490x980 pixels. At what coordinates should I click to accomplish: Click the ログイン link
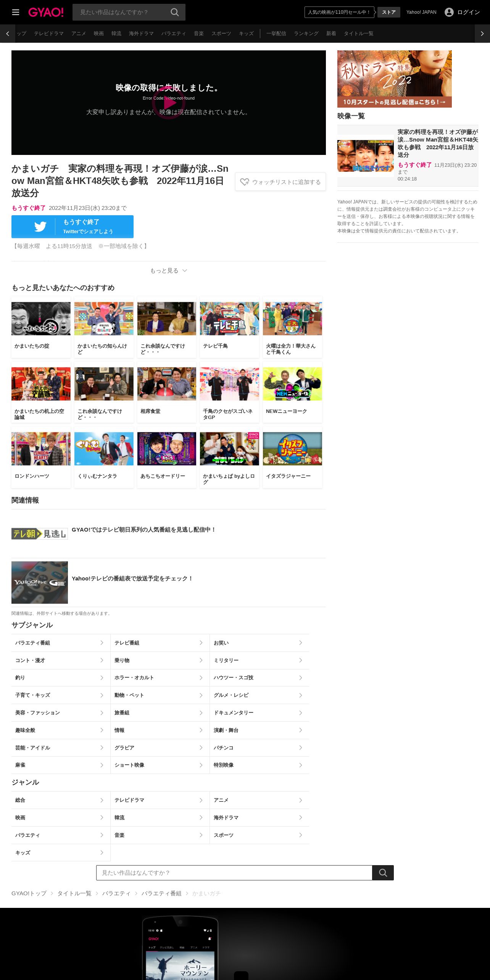pyautogui.click(x=469, y=12)
